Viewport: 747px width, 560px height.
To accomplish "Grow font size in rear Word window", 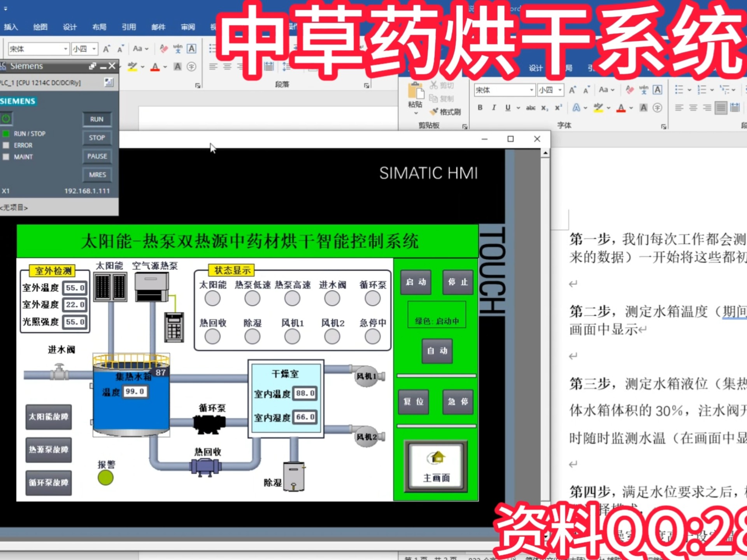I will point(106,49).
